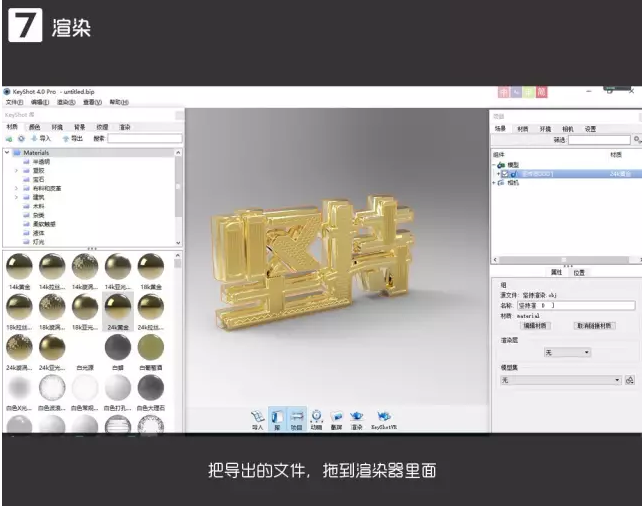Click the KeyShot logo in the title bar

pos(7,92)
